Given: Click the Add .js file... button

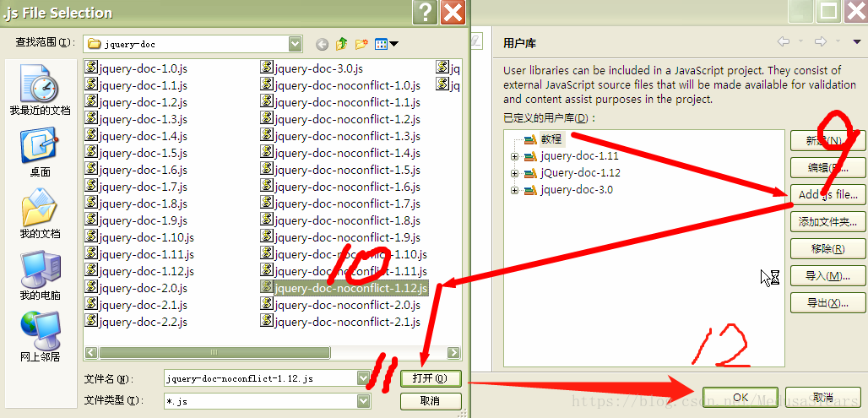Looking at the screenshot, I should [x=827, y=195].
